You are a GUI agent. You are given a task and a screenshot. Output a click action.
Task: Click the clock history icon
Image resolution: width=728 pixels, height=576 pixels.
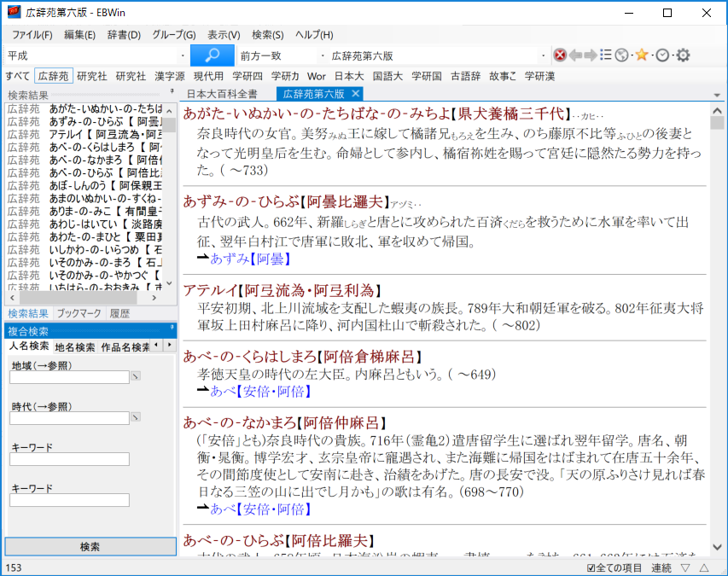662,55
